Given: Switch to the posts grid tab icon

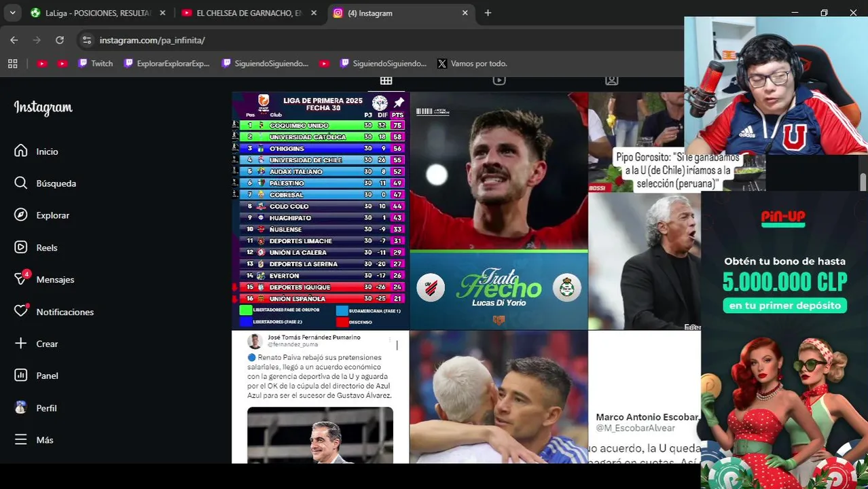Looking at the screenshot, I should click(386, 81).
